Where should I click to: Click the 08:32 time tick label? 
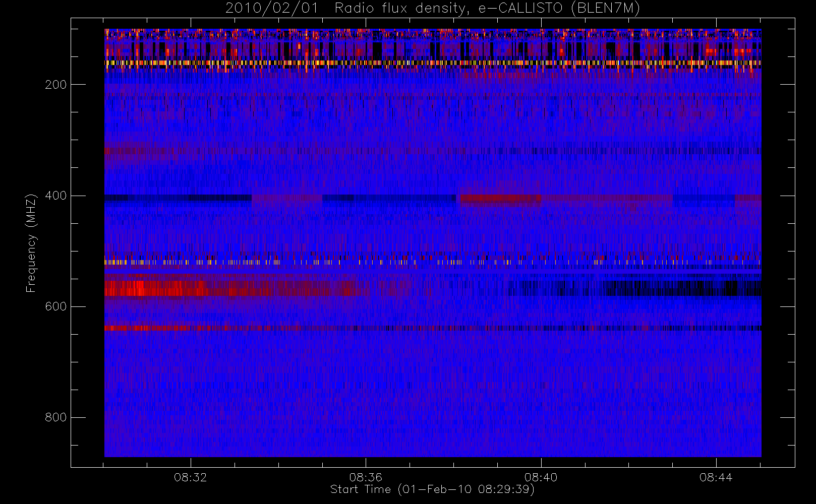coord(191,477)
